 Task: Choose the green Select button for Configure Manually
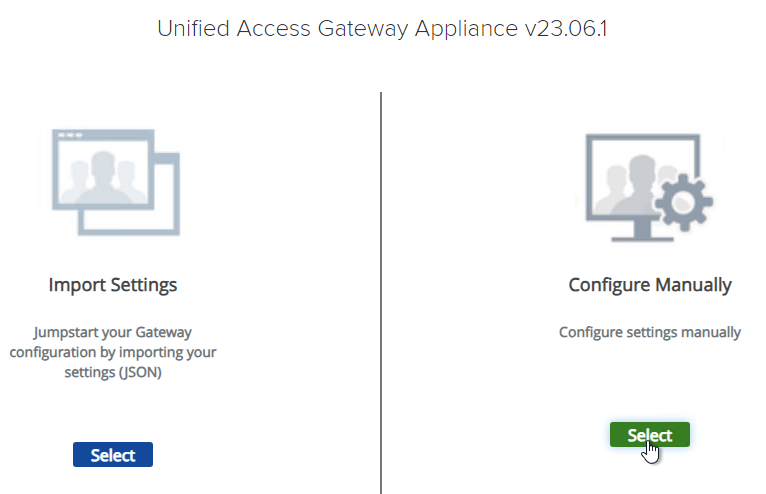click(x=650, y=435)
